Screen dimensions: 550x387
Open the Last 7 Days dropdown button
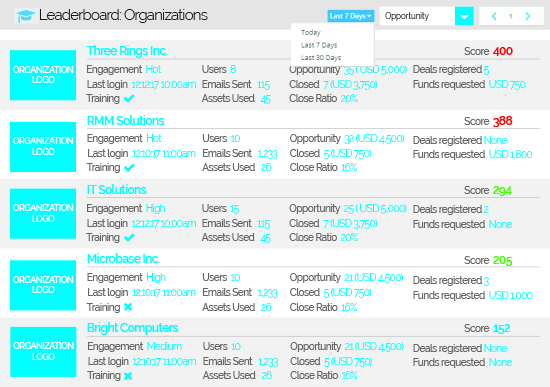(x=350, y=16)
